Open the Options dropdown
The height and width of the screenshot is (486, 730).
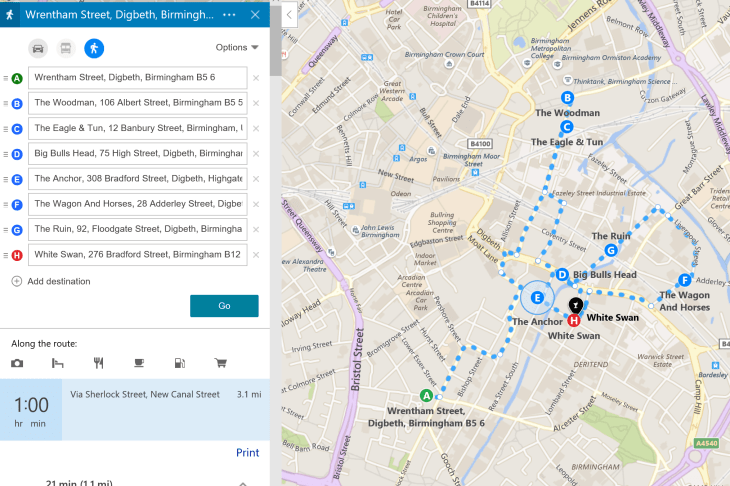tap(237, 48)
